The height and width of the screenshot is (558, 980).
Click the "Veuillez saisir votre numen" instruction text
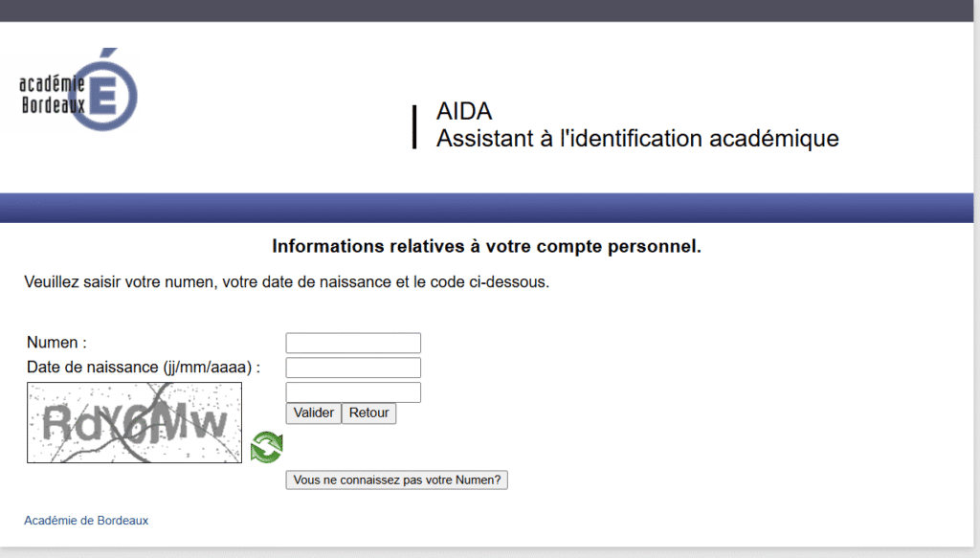click(287, 282)
